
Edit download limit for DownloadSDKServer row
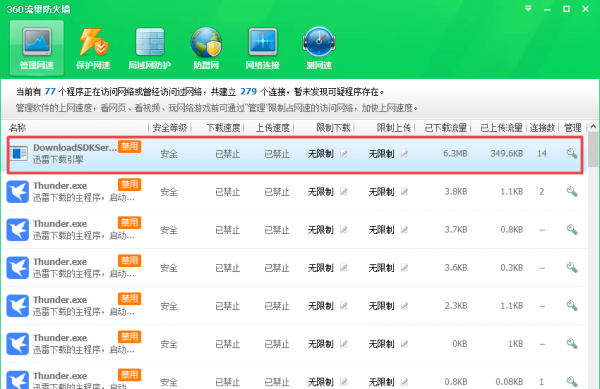coord(344,154)
